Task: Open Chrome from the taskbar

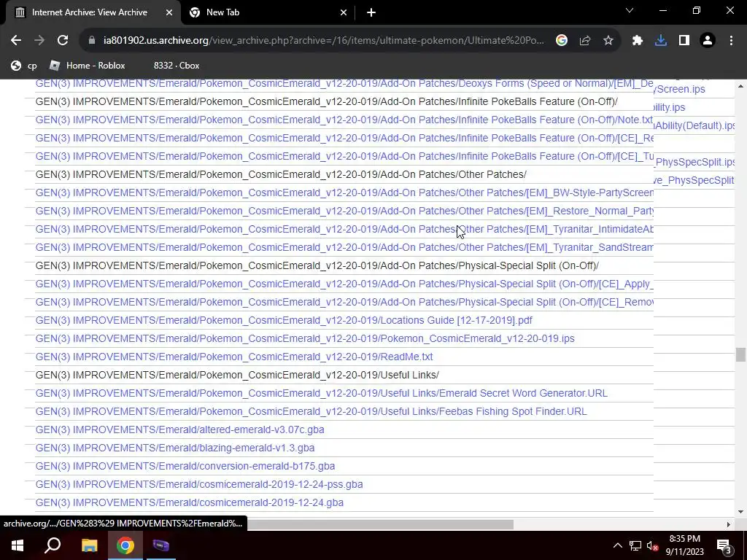Action: point(125,545)
